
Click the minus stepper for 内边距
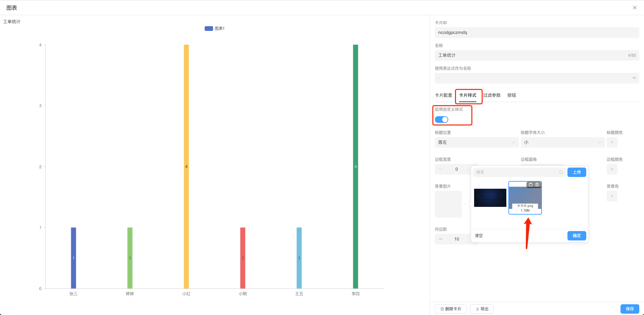click(441, 239)
